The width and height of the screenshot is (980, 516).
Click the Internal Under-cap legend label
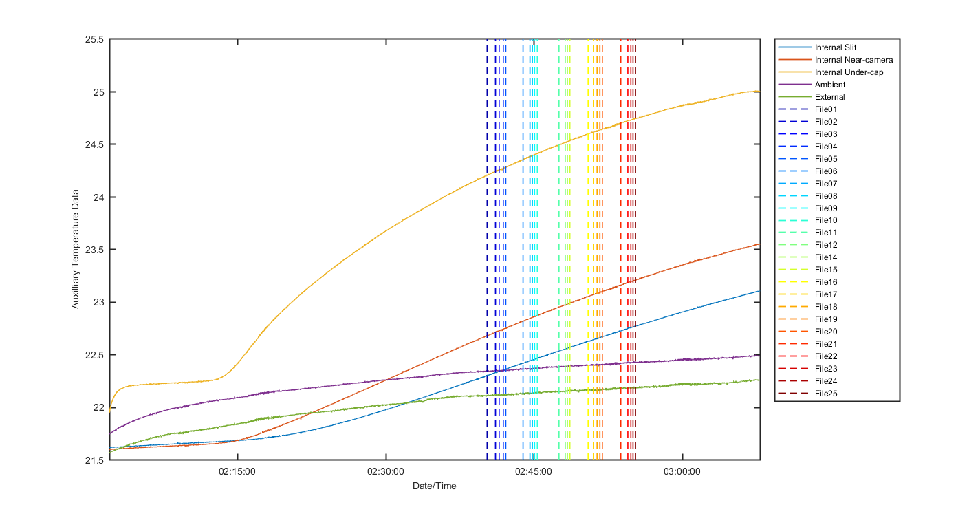click(x=849, y=72)
